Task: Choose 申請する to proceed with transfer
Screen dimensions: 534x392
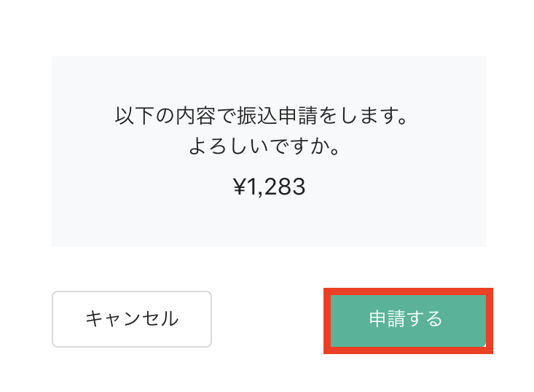Action: coord(407,320)
